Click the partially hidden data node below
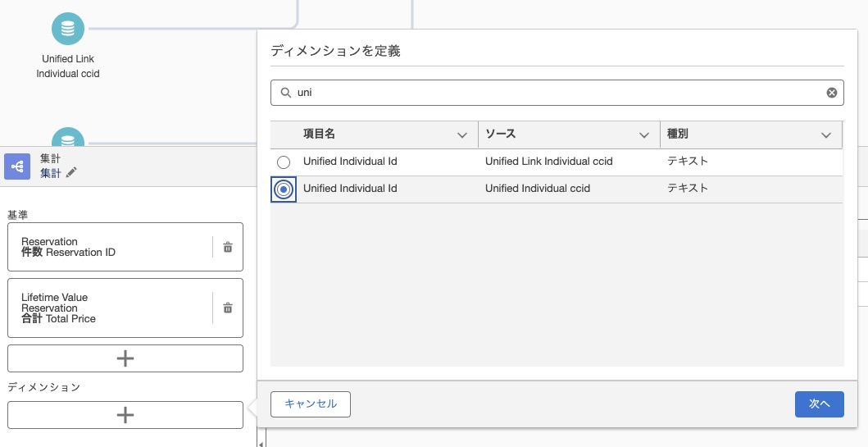 coord(68,137)
